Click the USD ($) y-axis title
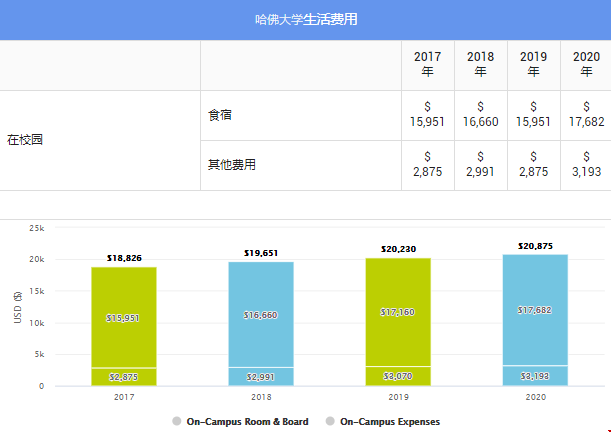The width and height of the screenshot is (611, 432). point(18,308)
